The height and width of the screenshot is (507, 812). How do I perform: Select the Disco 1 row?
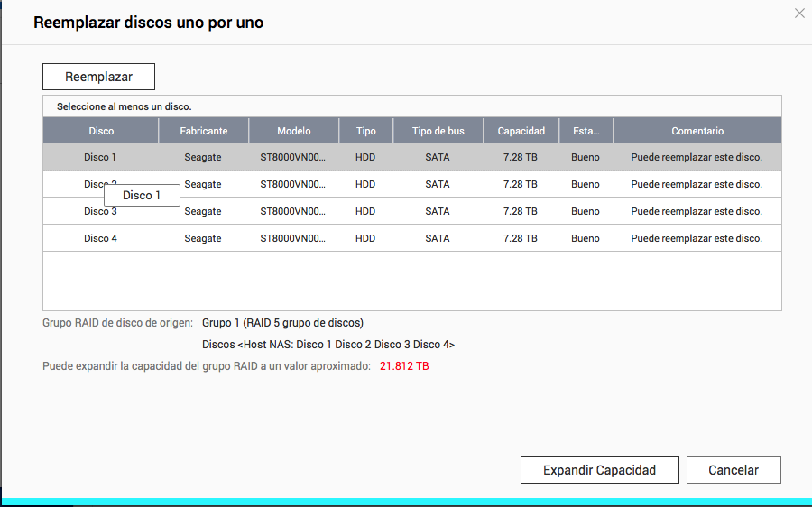(100, 157)
